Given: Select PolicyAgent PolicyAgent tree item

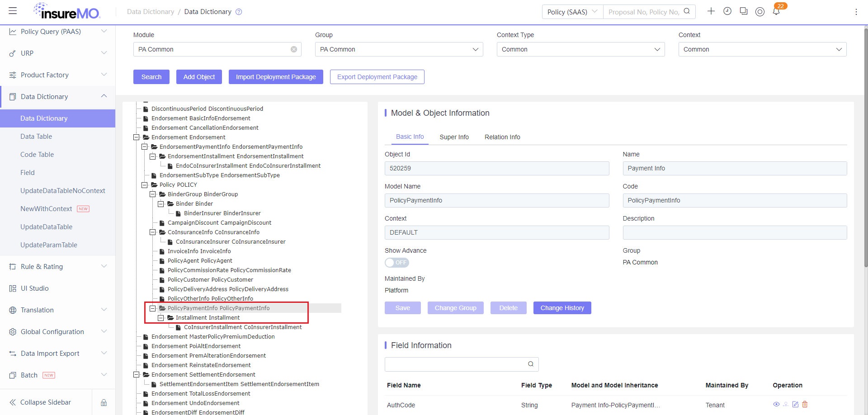Looking at the screenshot, I should [x=200, y=261].
